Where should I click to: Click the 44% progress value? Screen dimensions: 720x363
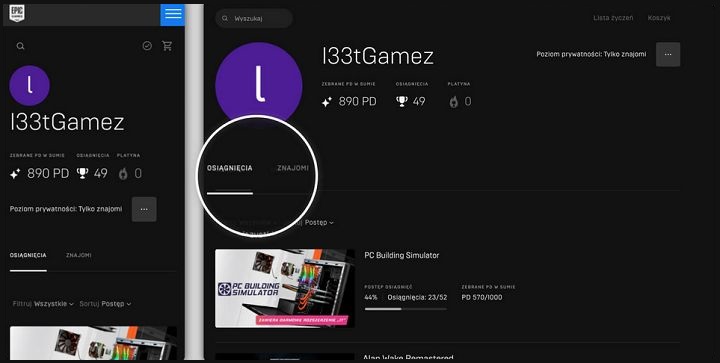click(x=371, y=297)
